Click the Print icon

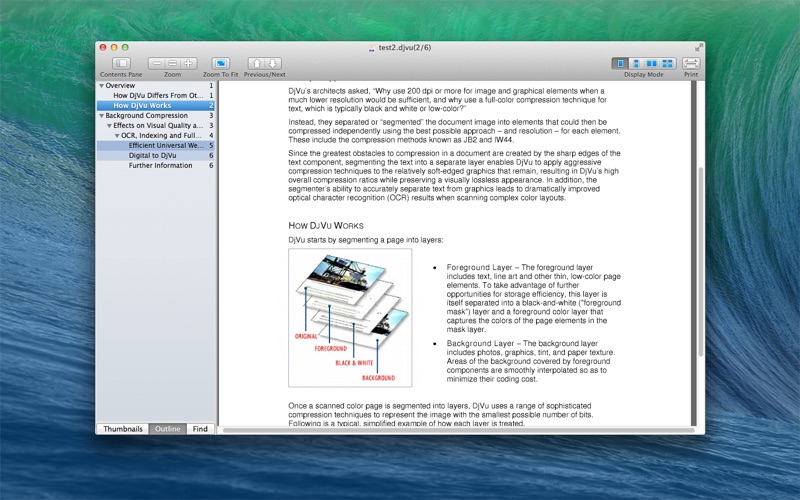click(691, 63)
